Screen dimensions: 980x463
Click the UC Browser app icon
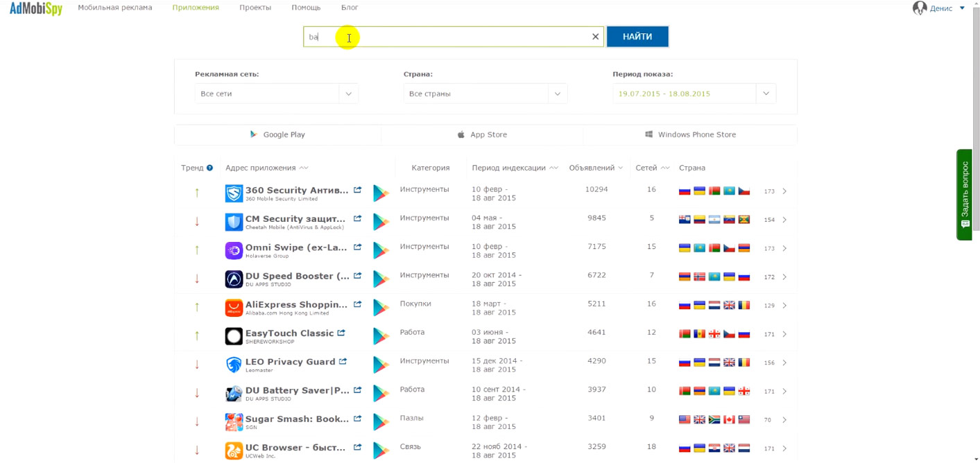point(234,451)
